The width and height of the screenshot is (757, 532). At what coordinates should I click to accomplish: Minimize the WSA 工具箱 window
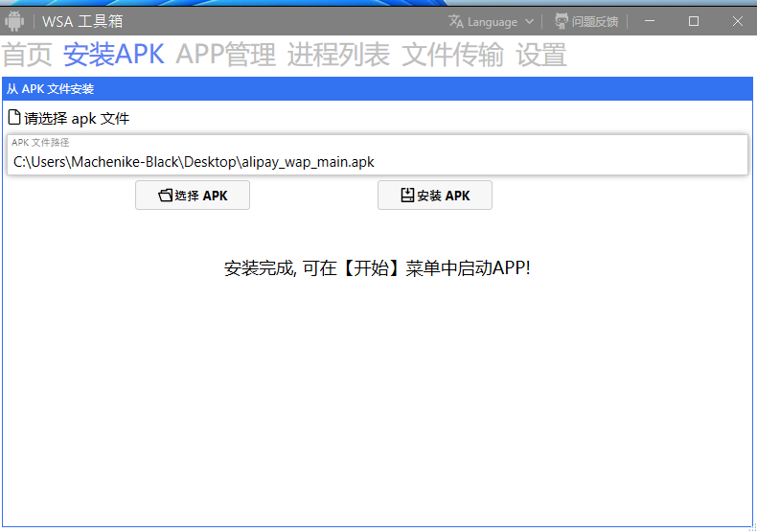[x=650, y=21]
